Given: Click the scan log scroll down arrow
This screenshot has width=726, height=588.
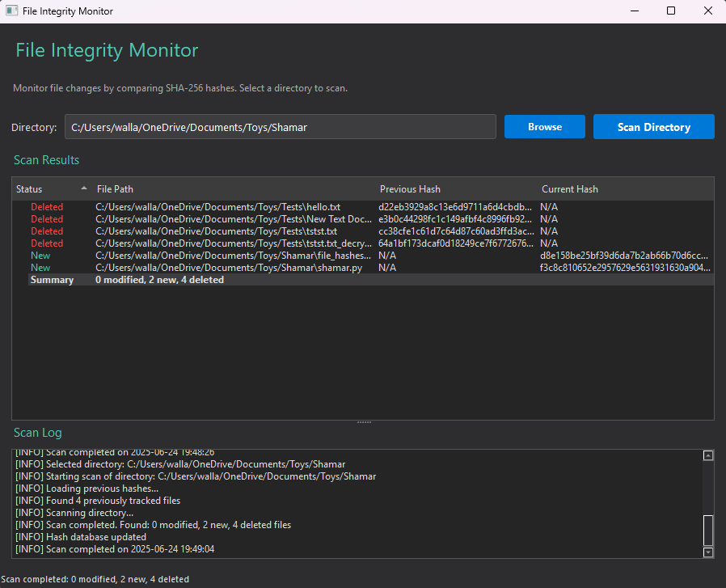Looking at the screenshot, I should point(708,552).
